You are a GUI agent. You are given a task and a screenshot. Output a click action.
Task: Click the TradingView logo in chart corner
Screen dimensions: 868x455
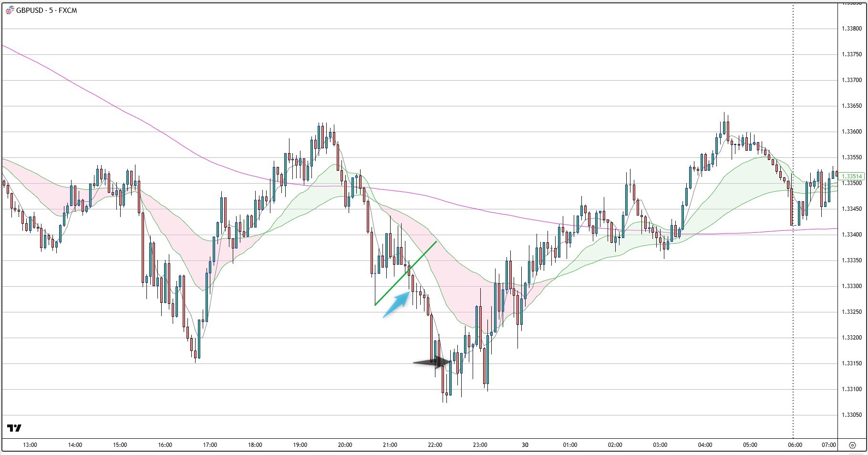coord(14,428)
